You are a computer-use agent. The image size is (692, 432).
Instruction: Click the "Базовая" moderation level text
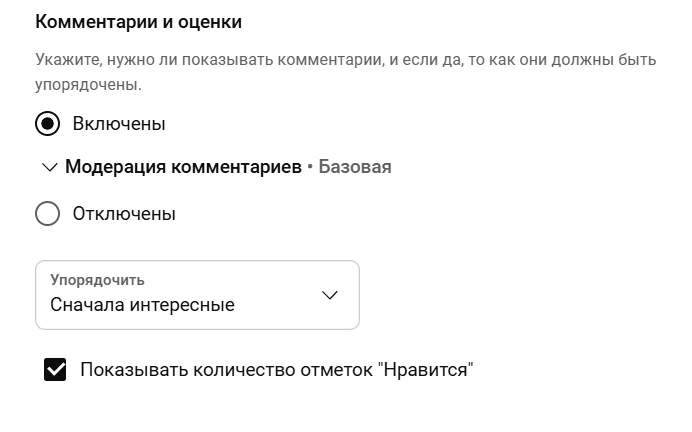tap(355, 167)
